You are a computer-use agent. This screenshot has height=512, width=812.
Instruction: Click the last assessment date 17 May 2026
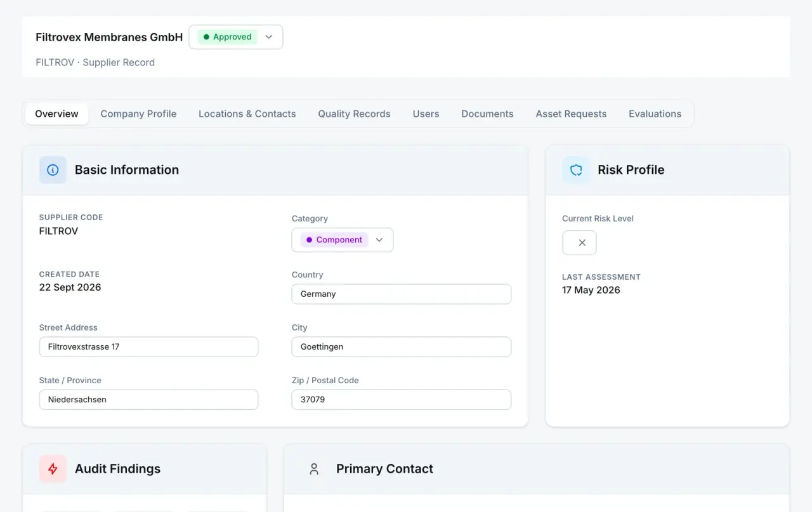pos(591,290)
